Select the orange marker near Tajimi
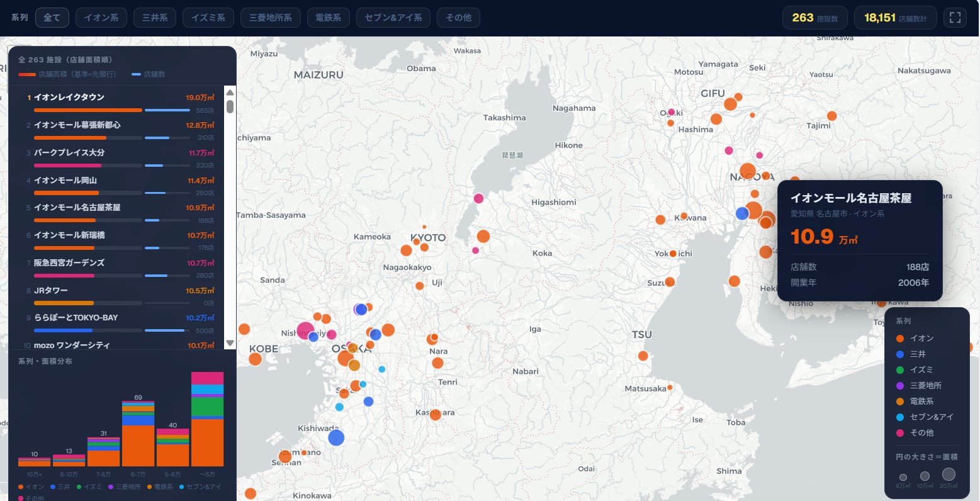The height and width of the screenshot is (501, 980). pos(831,116)
